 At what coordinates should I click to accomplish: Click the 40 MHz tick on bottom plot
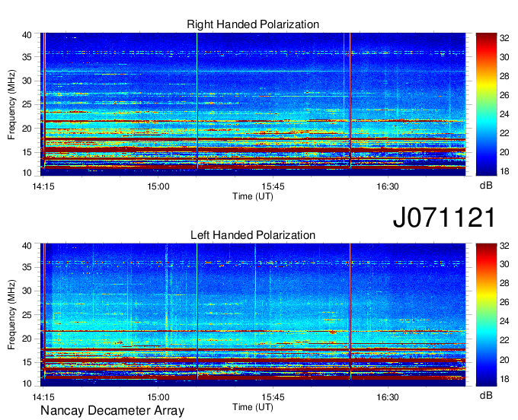point(27,245)
